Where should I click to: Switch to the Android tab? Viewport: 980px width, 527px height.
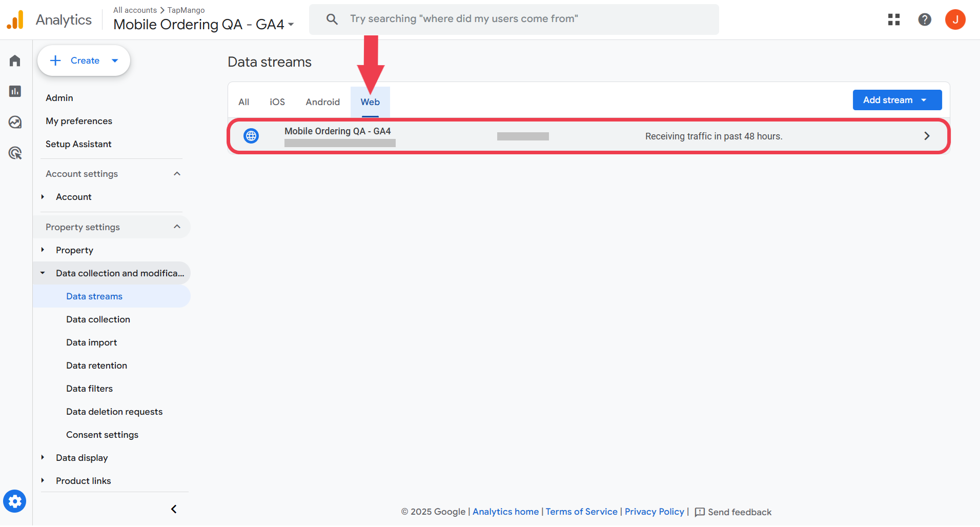pyautogui.click(x=323, y=102)
